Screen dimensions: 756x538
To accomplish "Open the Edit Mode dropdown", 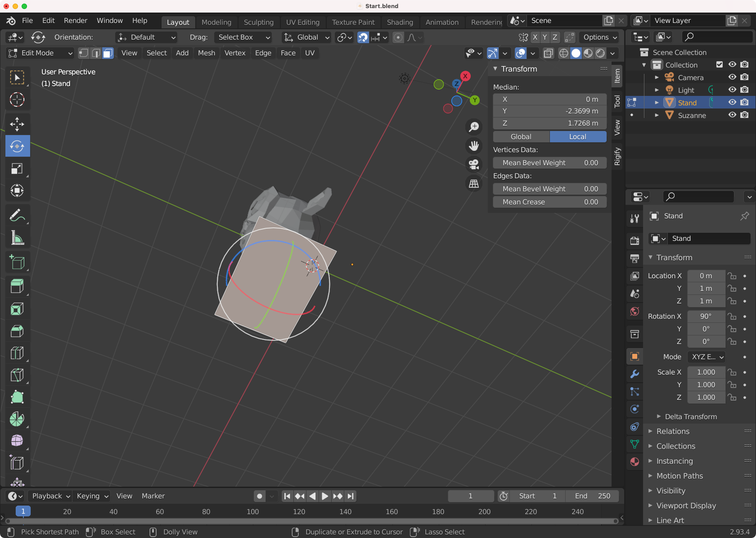I will tap(40, 53).
